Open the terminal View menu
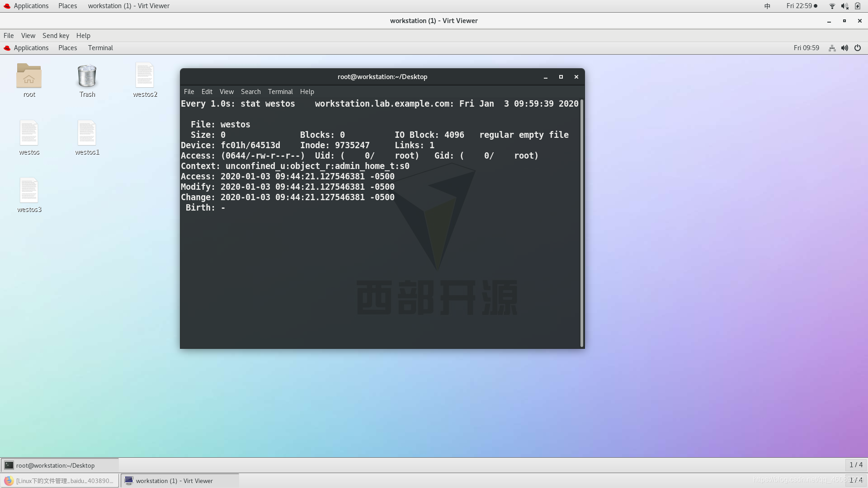This screenshot has width=868, height=488. point(226,92)
